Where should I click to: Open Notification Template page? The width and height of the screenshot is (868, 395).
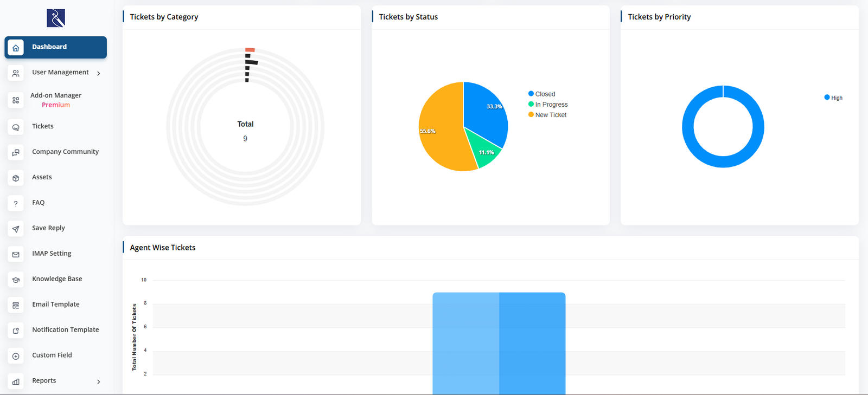click(x=65, y=329)
